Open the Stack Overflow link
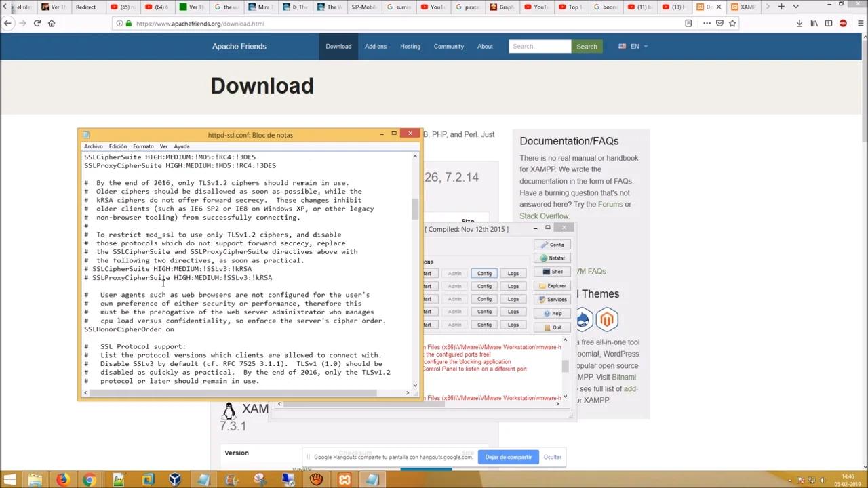The width and height of the screenshot is (868, 488). pyautogui.click(x=544, y=216)
